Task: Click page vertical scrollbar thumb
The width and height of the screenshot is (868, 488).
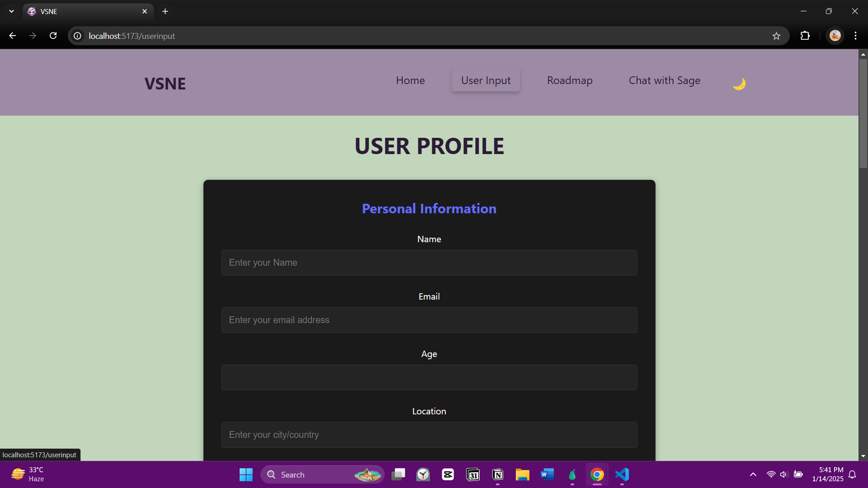Action: (x=863, y=113)
